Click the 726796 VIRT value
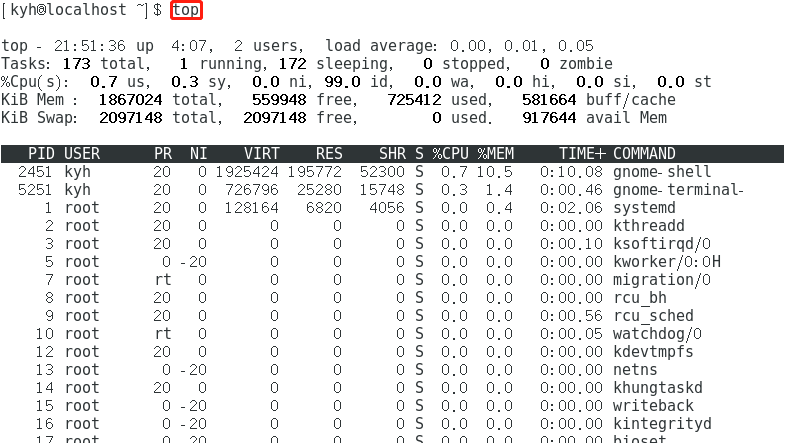This screenshot has height=443, width=787. click(252, 190)
